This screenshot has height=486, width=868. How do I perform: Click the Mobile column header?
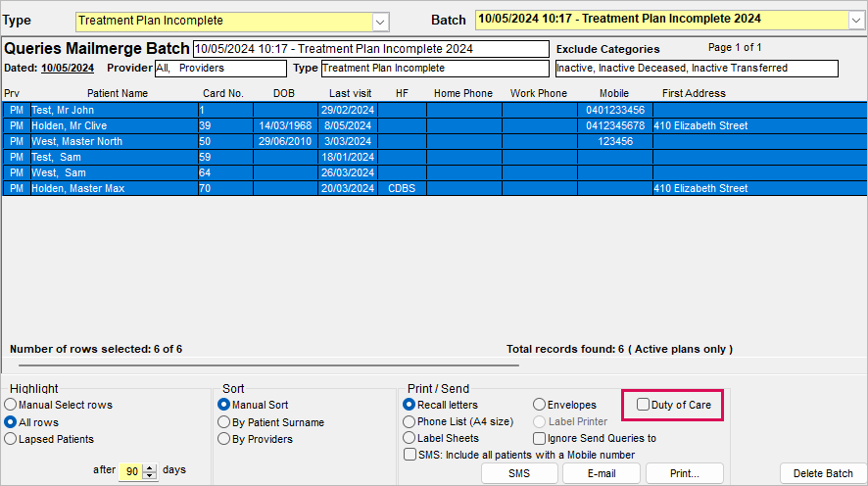click(614, 93)
